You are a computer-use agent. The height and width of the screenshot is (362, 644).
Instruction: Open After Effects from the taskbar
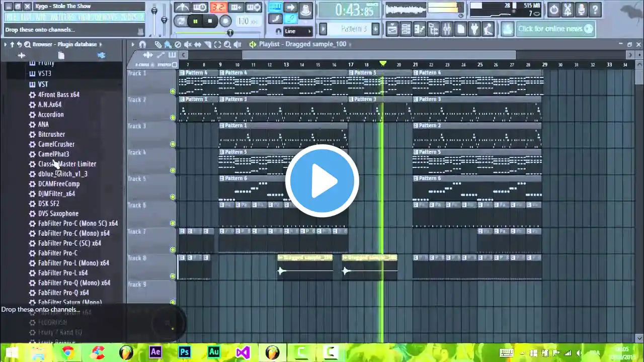pyautogui.click(x=155, y=352)
